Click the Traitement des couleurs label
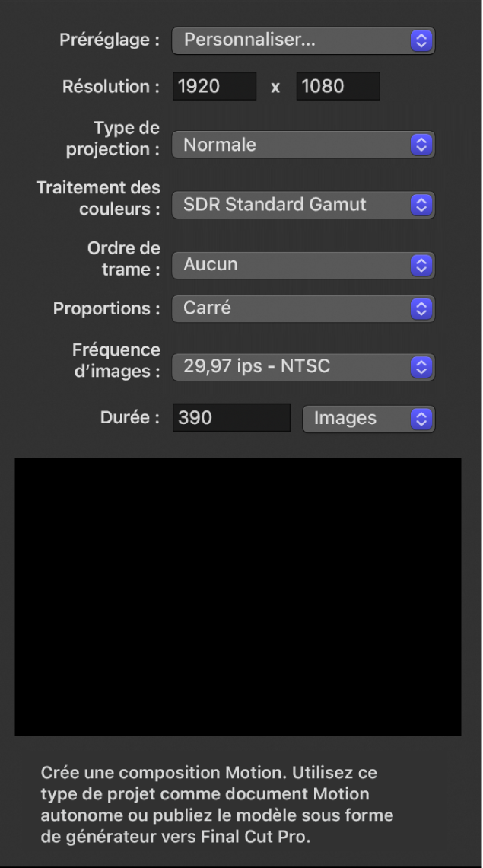Screen dimensions: 483x868 99,197
